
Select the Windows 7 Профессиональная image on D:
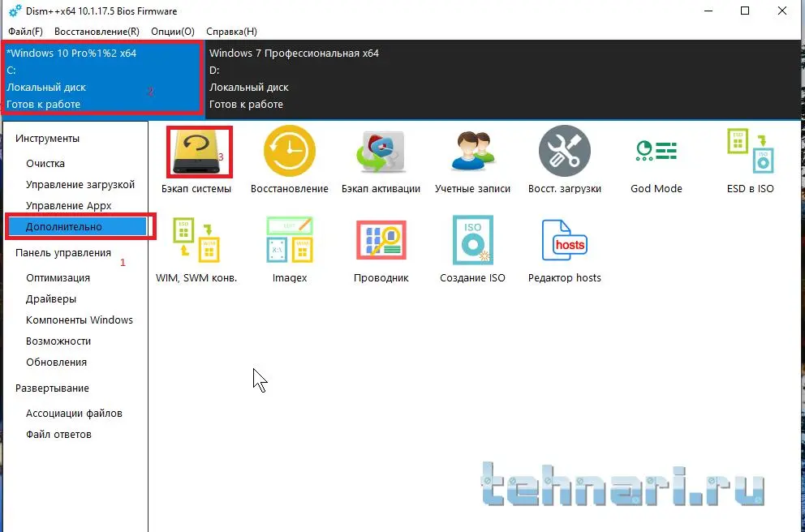(x=503, y=79)
